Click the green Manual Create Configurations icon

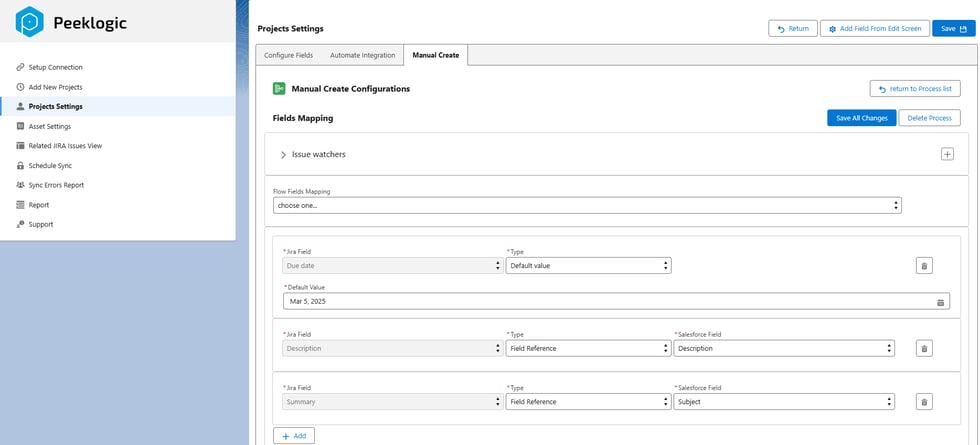coord(279,89)
